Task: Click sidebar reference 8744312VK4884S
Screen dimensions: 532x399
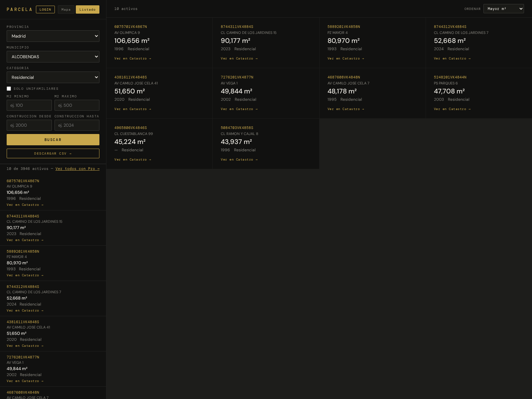Action: [x=23, y=287]
